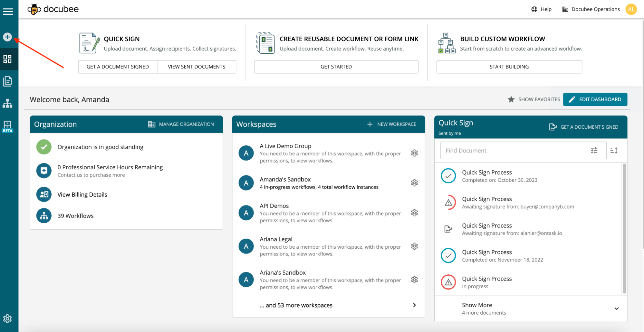Image resolution: width=644 pixels, height=332 pixels.
Task: Click GET A DOCUMENT SIGNED in Quick Sign card header
Action: (584, 127)
